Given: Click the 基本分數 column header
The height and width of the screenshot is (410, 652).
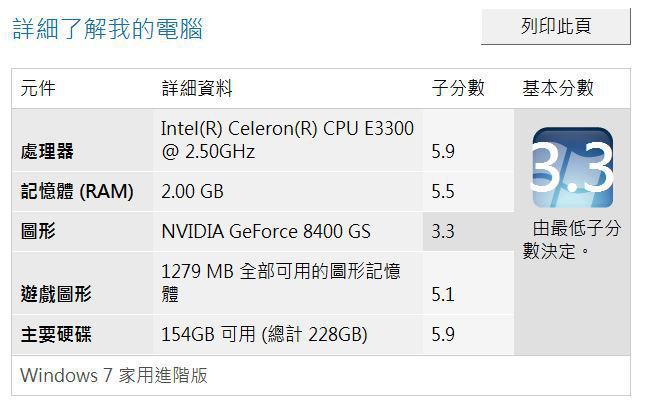Looking at the screenshot, I should [558, 88].
